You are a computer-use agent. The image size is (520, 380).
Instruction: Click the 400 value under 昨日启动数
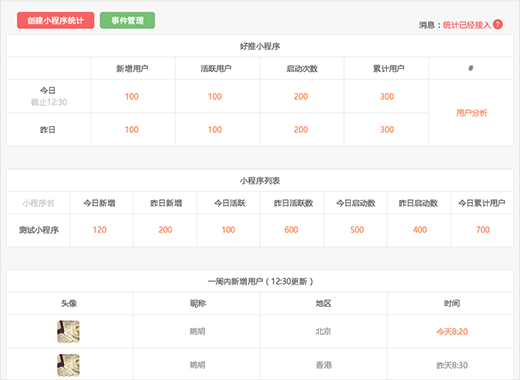[420, 230]
